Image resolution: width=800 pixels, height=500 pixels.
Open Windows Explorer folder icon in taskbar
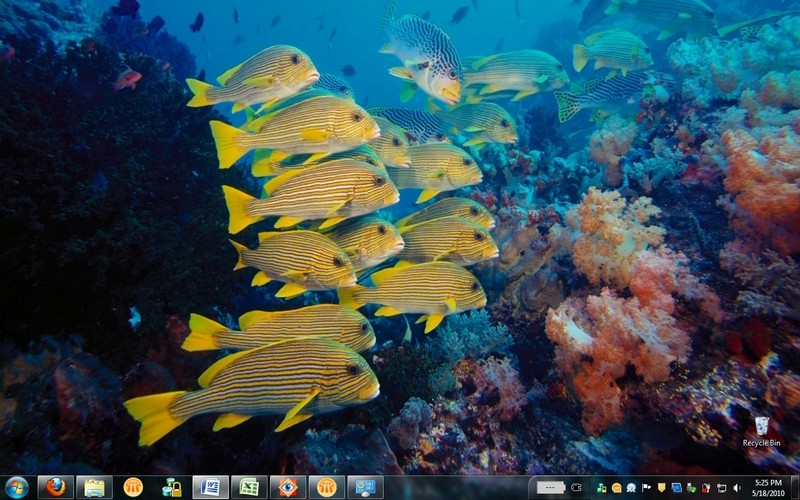point(94,487)
